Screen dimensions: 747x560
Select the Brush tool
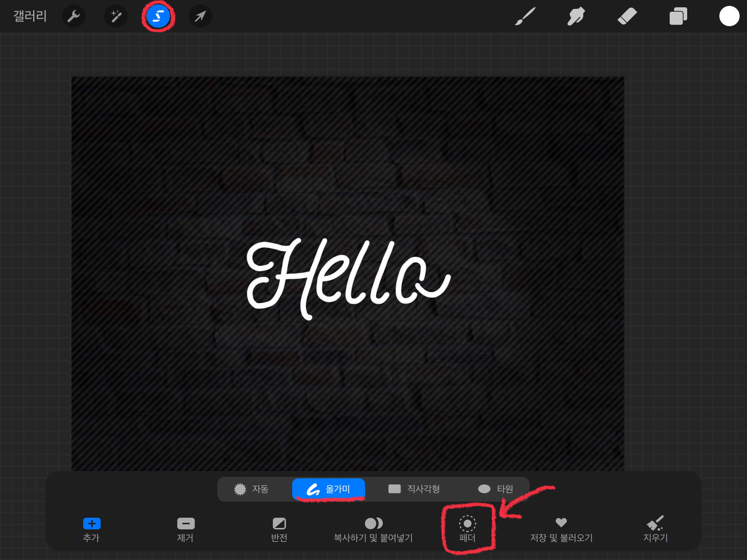tap(525, 16)
